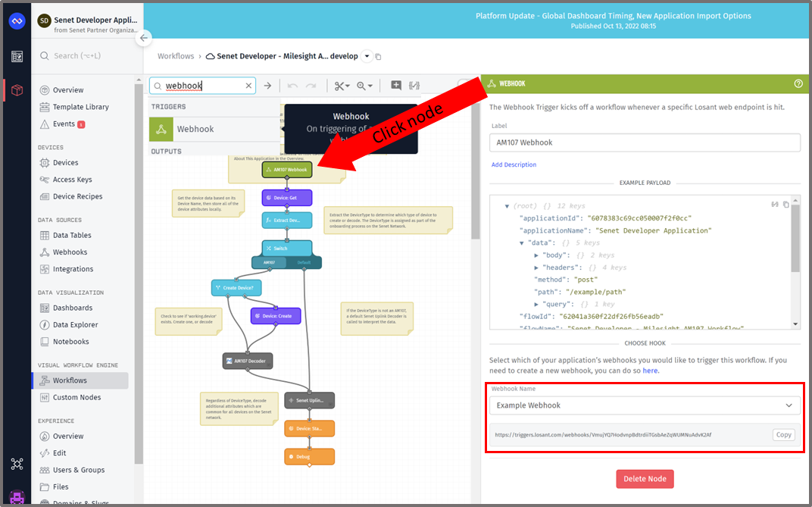This screenshot has width=812, height=507.
Task: Click the Platform Update announcement banner
Action: [x=613, y=20]
